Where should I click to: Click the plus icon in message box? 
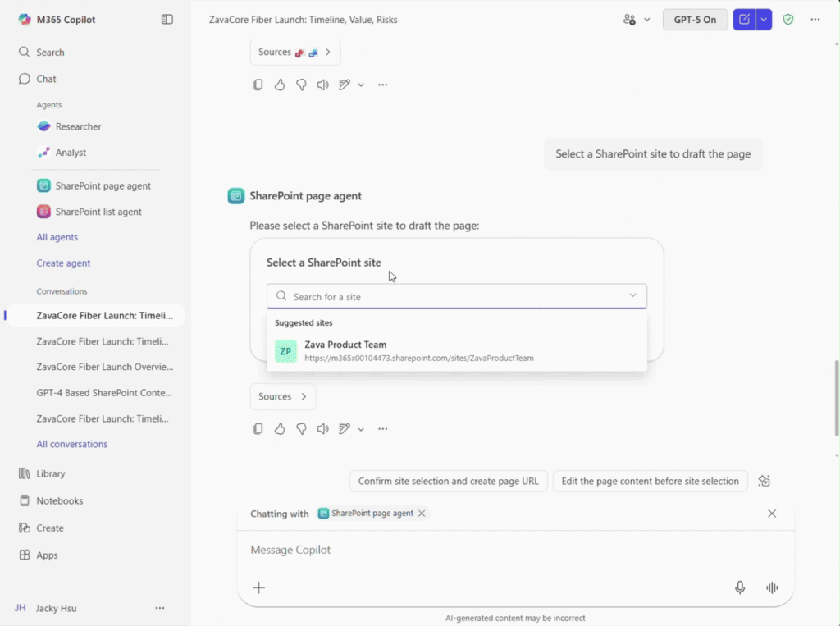click(x=258, y=587)
